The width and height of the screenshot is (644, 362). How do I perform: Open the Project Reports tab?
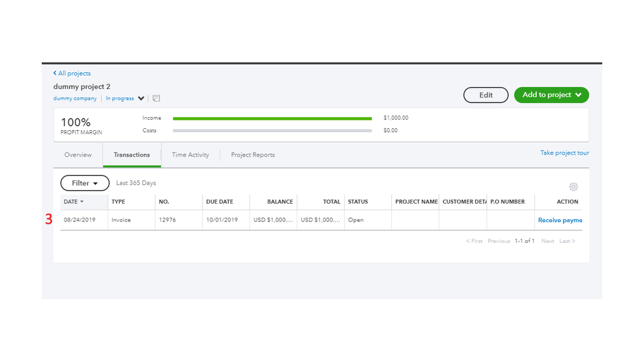tap(253, 155)
